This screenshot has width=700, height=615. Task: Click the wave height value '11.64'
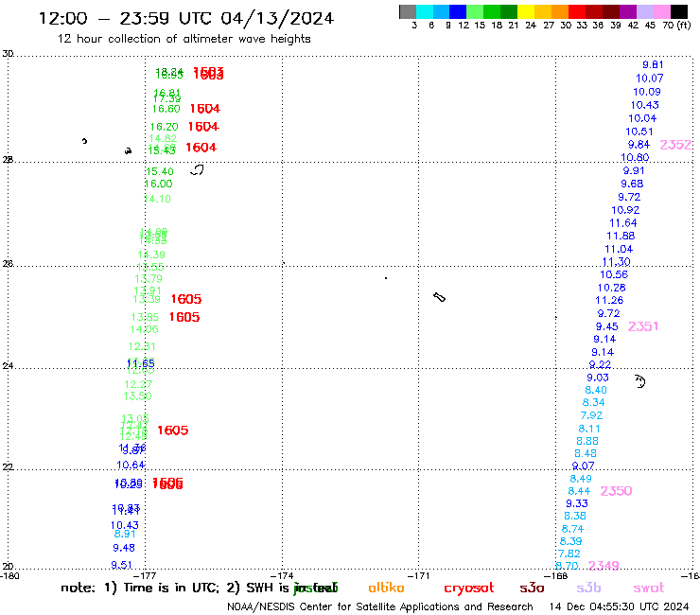pyautogui.click(x=623, y=223)
